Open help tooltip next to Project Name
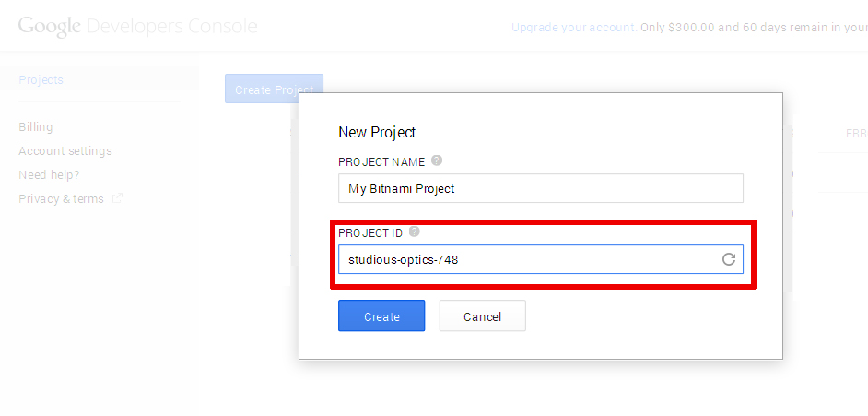868x416 pixels. click(x=437, y=160)
